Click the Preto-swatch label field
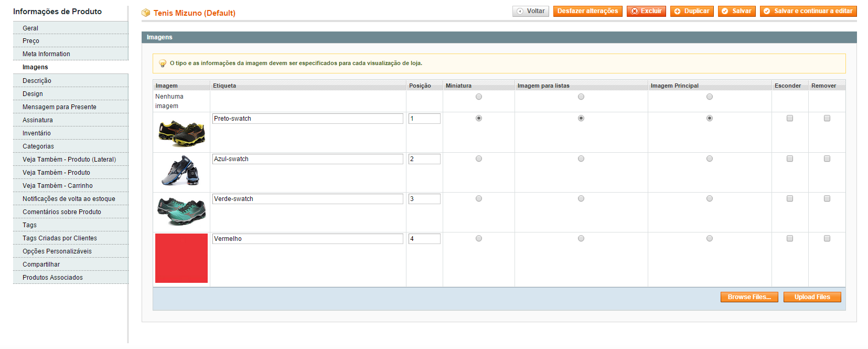The height and width of the screenshot is (349, 868). click(x=307, y=119)
